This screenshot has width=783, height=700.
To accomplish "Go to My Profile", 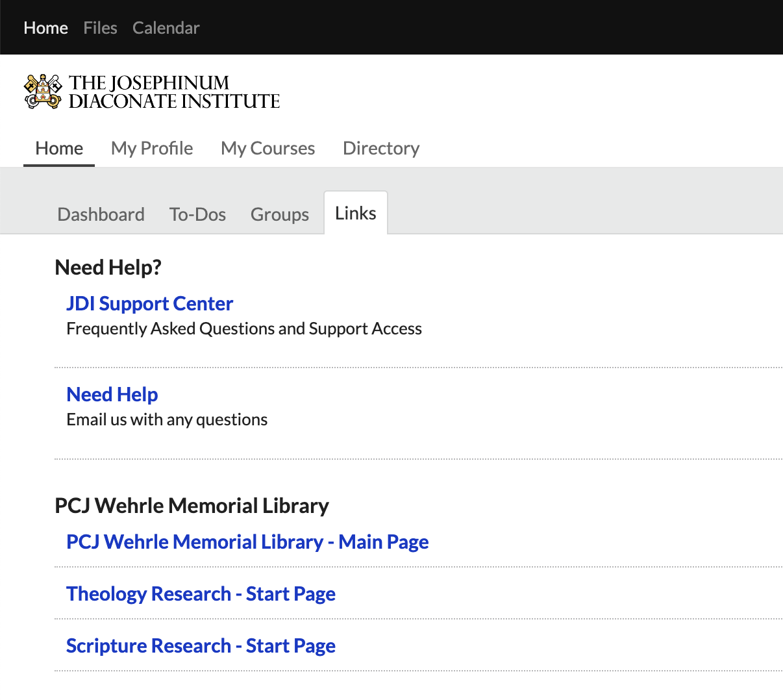I will (x=152, y=148).
